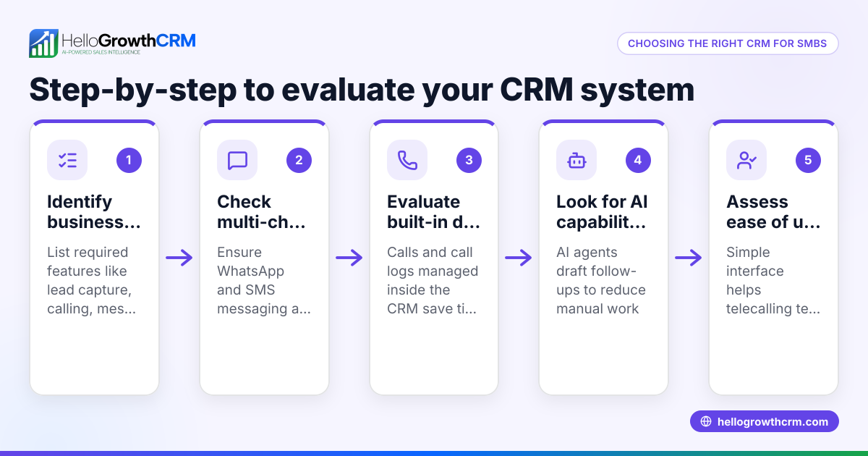Click the Ensure WhatsApp and SMS messaging text
The height and width of the screenshot is (456, 868).
(x=264, y=281)
